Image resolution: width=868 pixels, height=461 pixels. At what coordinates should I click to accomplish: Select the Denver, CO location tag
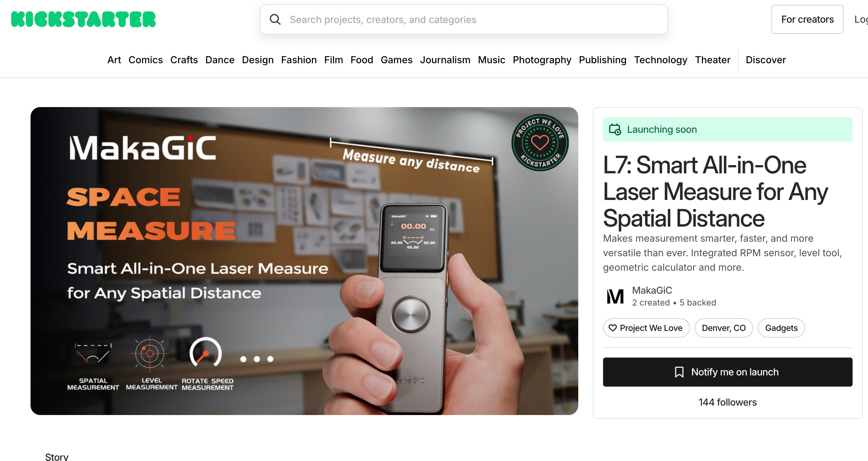pyautogui.click(x=723, y=328)
